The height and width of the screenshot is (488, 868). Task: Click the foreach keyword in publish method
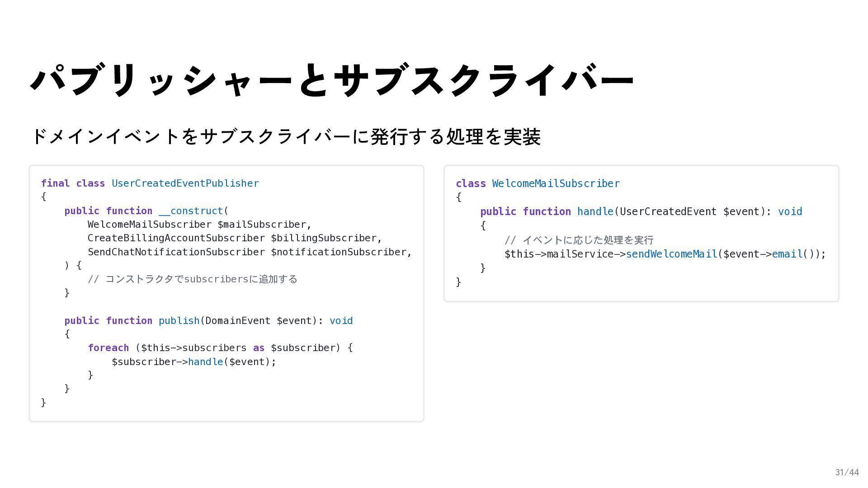coord(108,348)
